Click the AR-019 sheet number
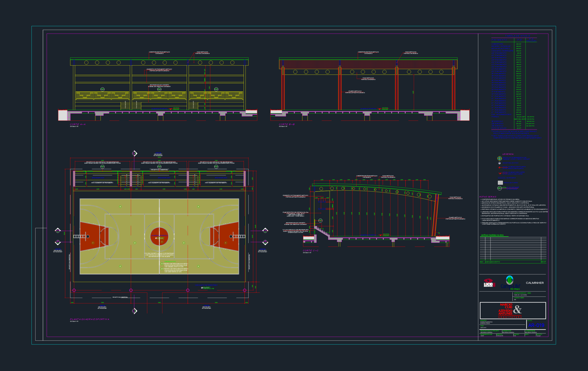 point(536,325)
